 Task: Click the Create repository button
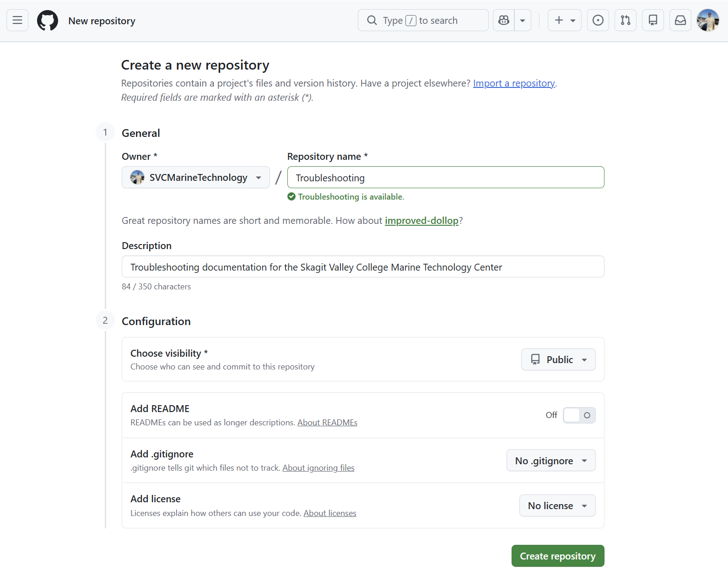[558, 556]
